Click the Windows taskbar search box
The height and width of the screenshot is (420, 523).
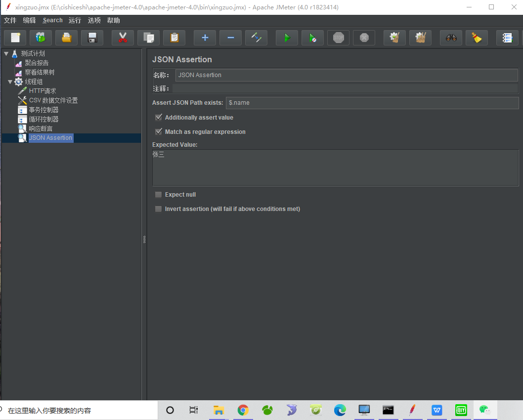pos(79,410)
